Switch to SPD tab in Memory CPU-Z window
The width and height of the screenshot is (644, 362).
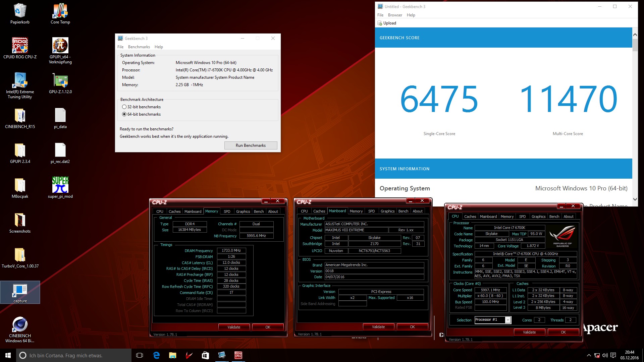click(227, 212)
